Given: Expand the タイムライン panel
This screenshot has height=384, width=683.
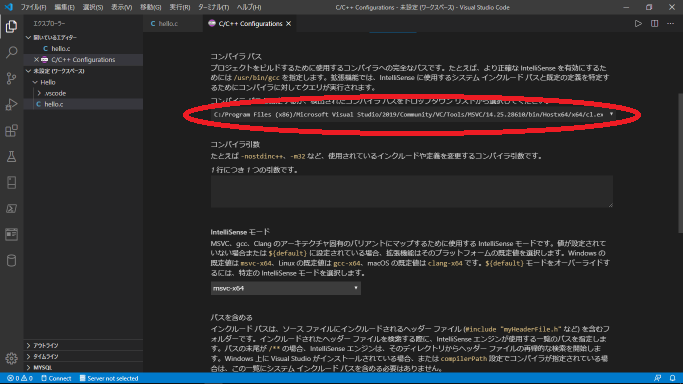Looking at the screenshot, I should [83, 357].
